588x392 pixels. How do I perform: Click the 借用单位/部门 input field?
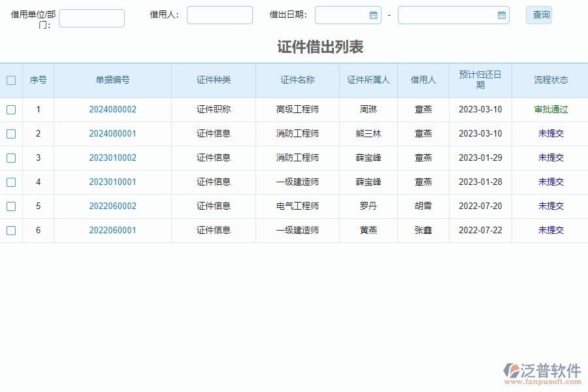(91, 18)
